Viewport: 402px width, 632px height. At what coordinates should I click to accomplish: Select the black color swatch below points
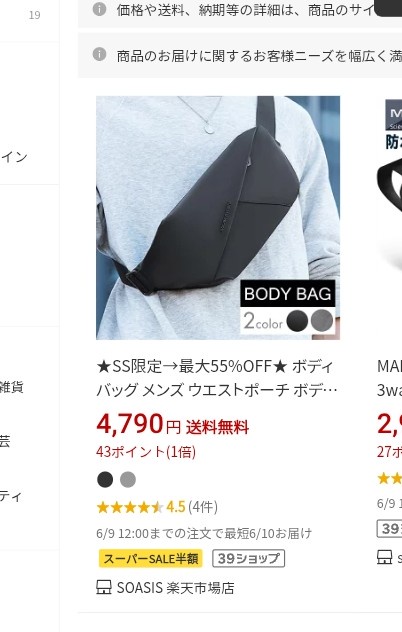(x=105, y=479)
